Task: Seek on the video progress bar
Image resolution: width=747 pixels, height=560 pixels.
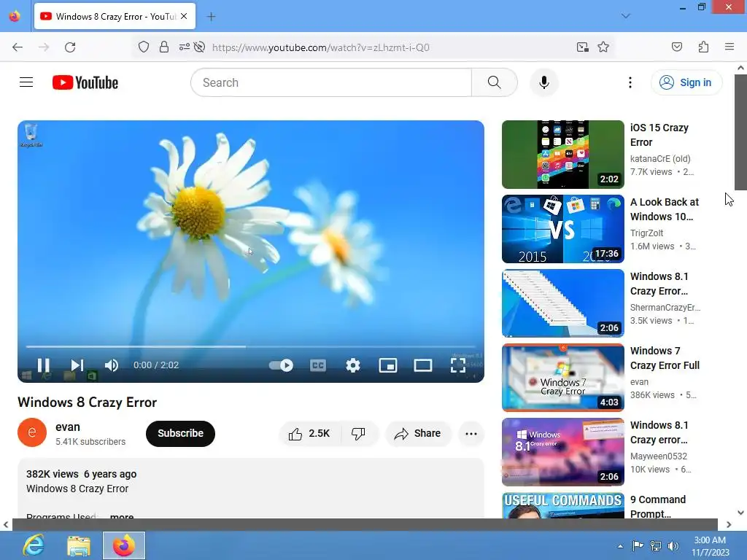Action: click(251, 346)
